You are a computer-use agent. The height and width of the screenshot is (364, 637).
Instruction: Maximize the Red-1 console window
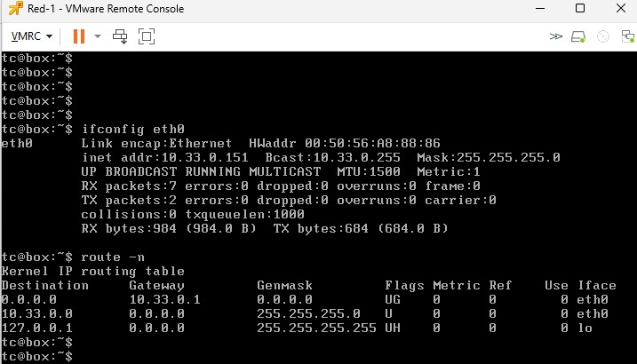tap(580, 9)
